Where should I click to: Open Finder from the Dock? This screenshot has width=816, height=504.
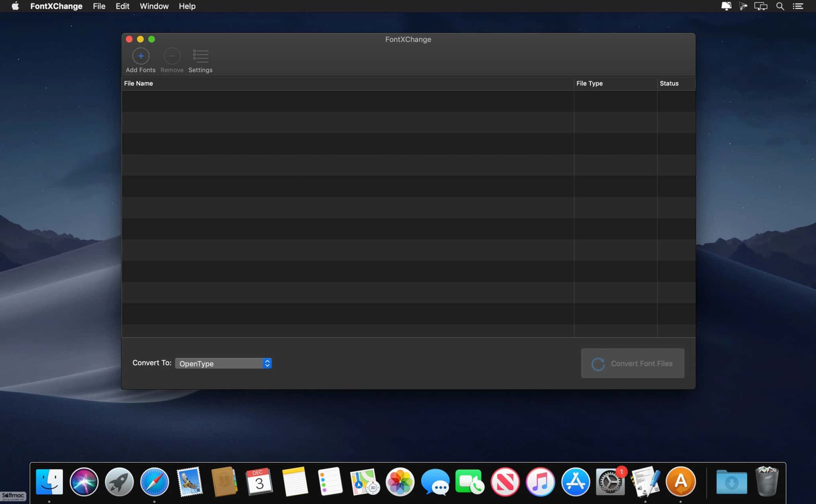[x=49, y=482]
